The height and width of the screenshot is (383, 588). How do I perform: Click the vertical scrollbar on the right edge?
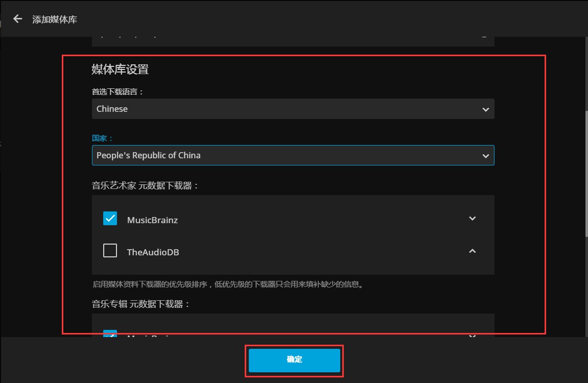(586, 174)
